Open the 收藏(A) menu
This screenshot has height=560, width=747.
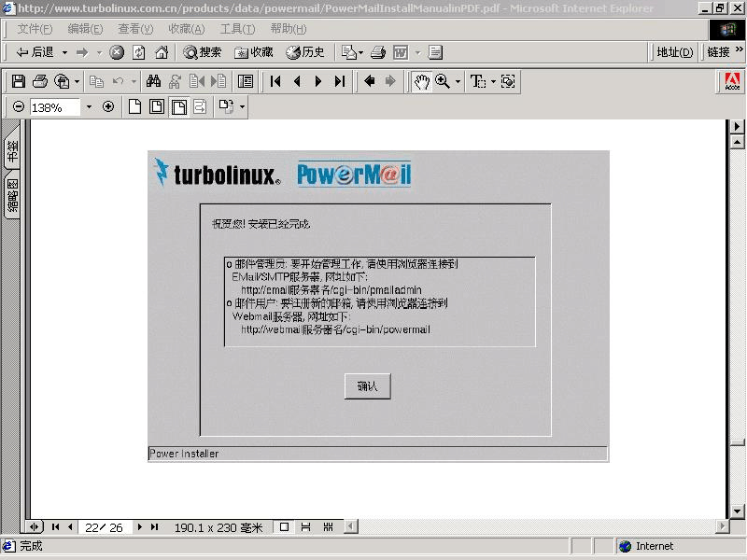pos(186,29)
